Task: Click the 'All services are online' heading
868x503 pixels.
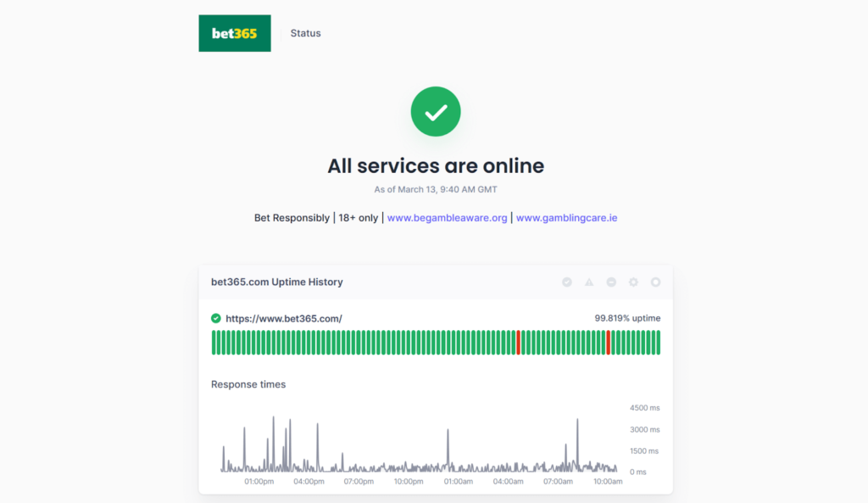Action: 436,165
